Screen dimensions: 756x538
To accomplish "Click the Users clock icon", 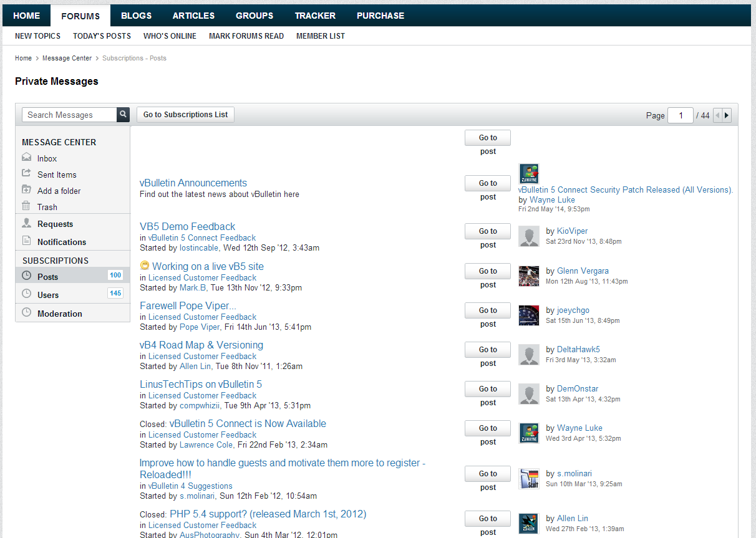I will [27, 294].
